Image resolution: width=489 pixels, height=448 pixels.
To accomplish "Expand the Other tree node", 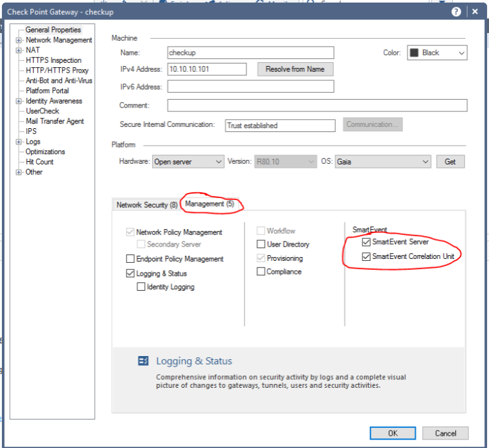I will click(19, 172).
